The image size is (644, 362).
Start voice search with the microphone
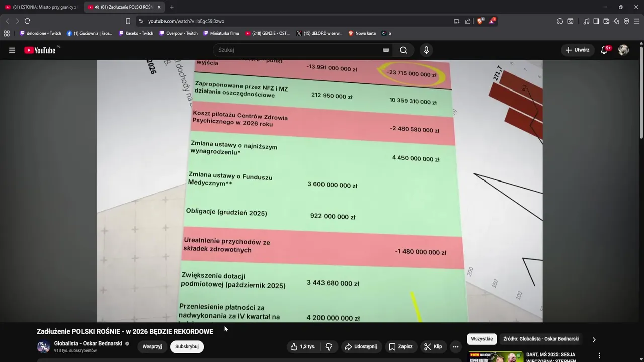(426, 50)
